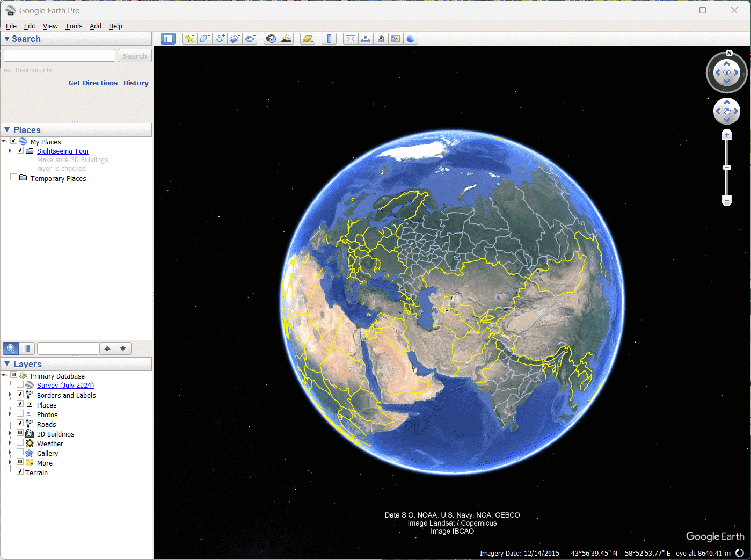Click the Get Directions link
The image size is (751, 560).
(93, 83)
